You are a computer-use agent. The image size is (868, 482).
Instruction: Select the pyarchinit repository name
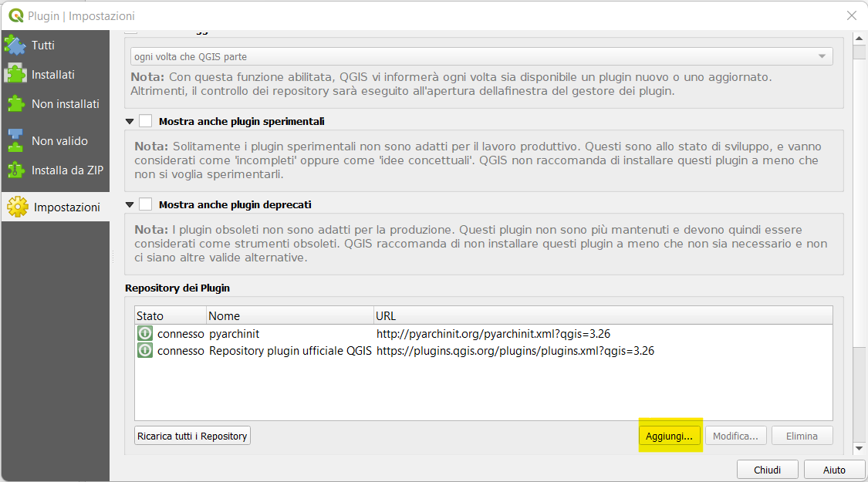pyautogui.click(x=234, y=334)
